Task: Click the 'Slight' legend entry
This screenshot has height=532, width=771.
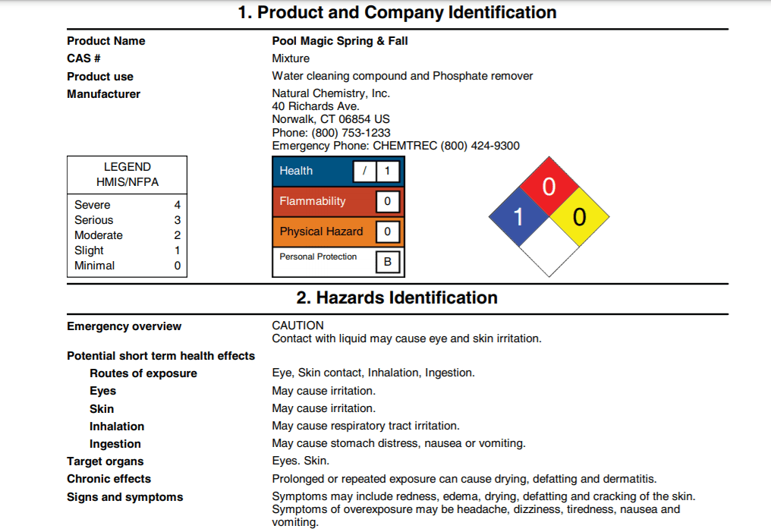Action: coord(89,250)
